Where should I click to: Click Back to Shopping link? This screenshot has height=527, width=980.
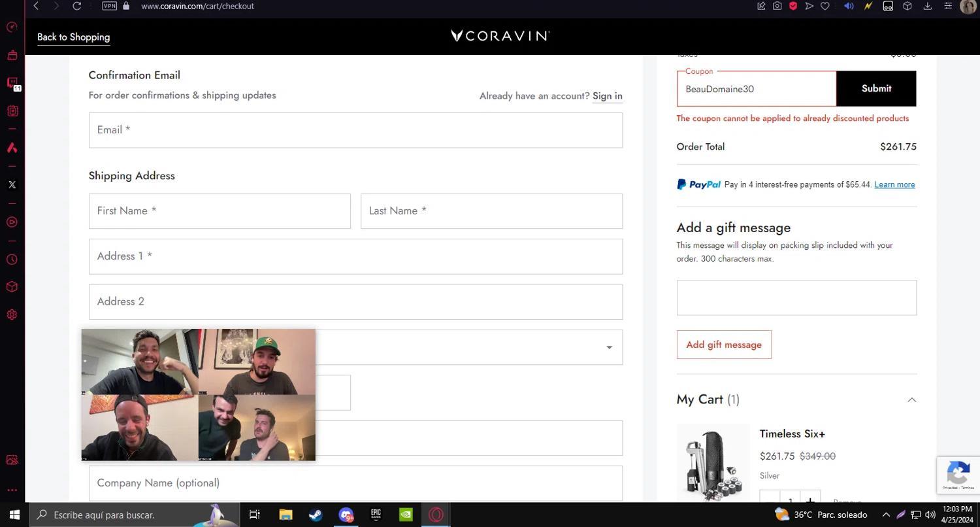point(73,37)
